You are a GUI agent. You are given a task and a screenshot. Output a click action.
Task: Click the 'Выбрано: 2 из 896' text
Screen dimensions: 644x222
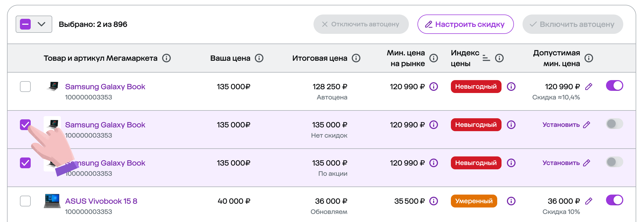pos(93,24)
